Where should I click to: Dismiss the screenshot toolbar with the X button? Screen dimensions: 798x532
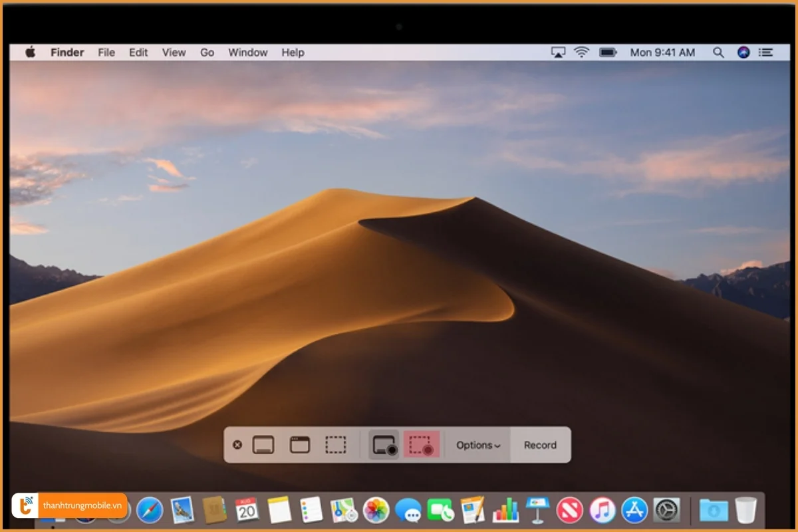[x=237, y=444]
